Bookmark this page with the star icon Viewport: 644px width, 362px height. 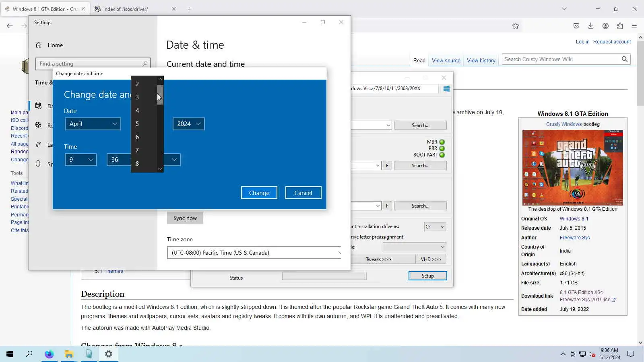click(x=516, y=26)
